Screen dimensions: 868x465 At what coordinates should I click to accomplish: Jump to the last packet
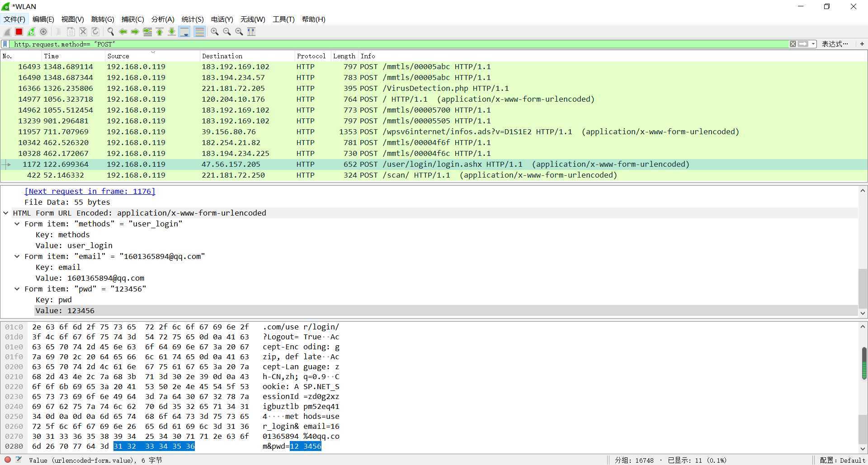point(171,32)
